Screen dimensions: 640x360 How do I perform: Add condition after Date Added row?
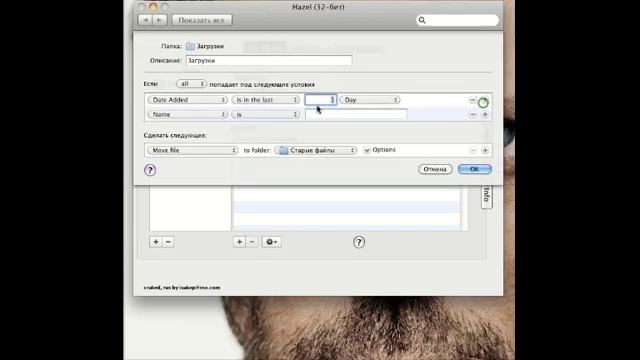tap(484, 102)
